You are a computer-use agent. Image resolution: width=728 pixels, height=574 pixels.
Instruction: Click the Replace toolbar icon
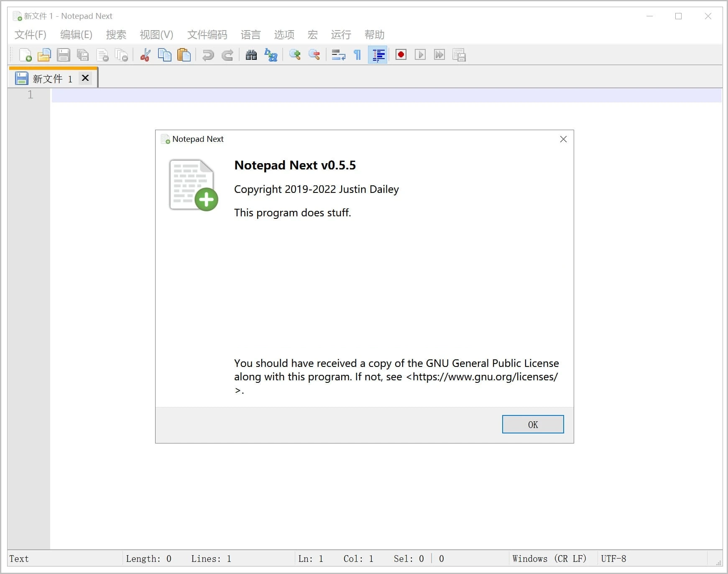pyautogui.click(x=271, y=55)
